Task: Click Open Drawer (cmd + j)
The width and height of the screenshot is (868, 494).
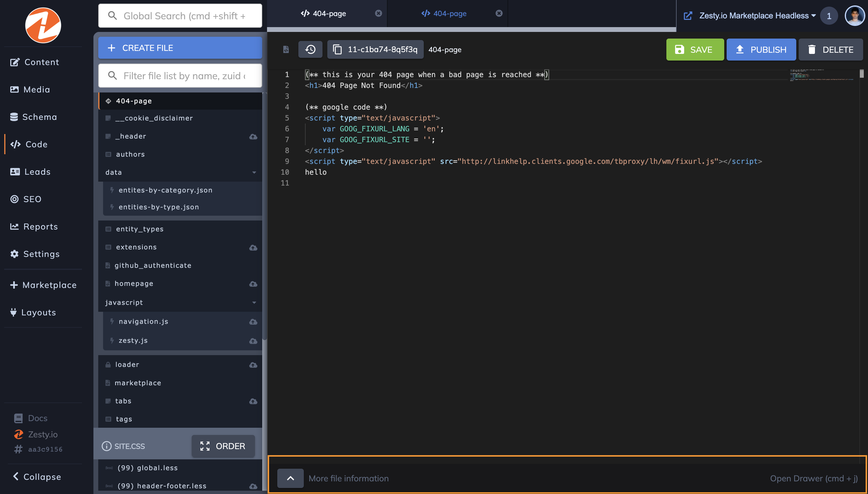Action: (x=814, y=479)
